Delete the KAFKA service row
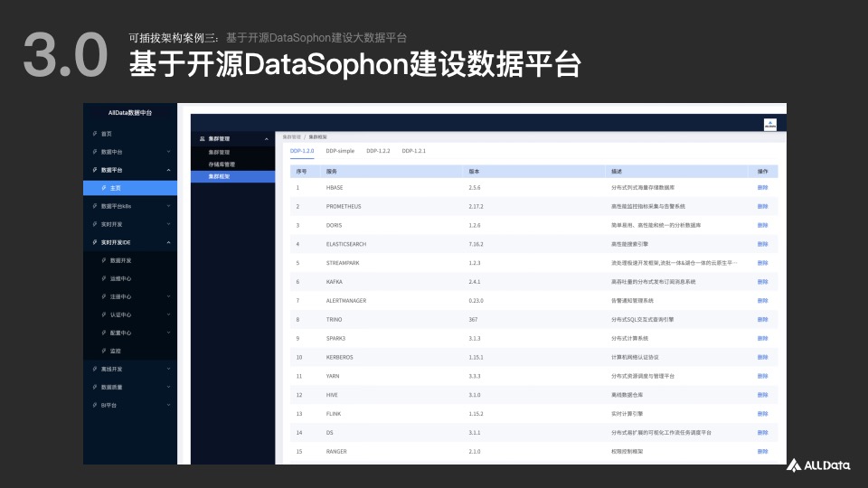The image size is (868, 488). coord(762,282)
